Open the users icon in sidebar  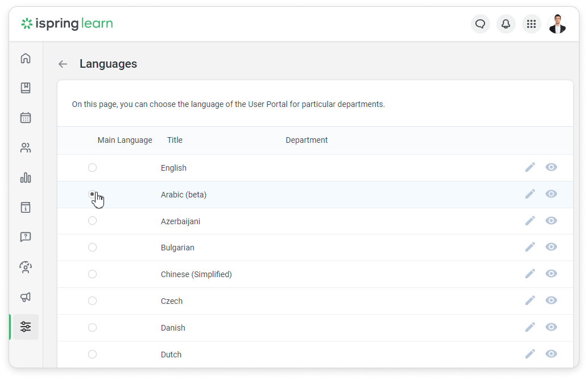pos(26,148)
